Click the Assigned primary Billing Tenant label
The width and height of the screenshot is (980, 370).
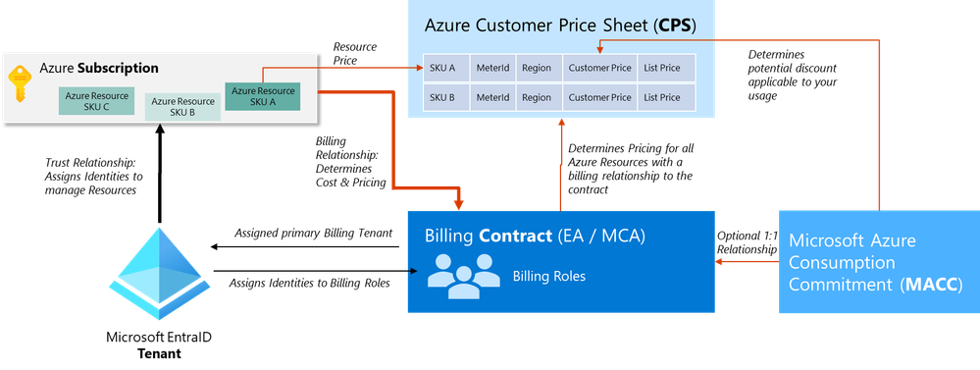pos(313,234)
